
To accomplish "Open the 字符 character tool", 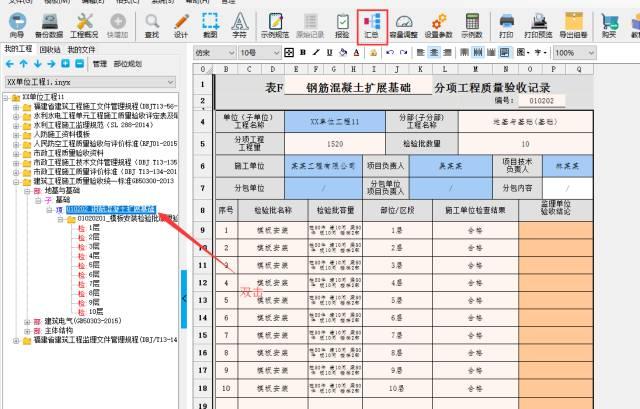I will [x=240, y=25].
